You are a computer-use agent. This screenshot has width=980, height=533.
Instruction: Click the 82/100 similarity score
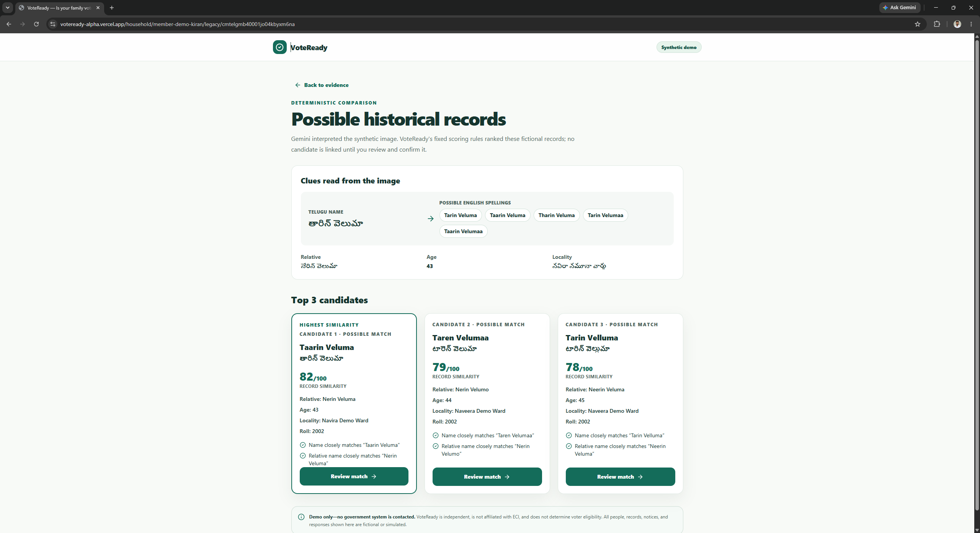tap(313, 377)
